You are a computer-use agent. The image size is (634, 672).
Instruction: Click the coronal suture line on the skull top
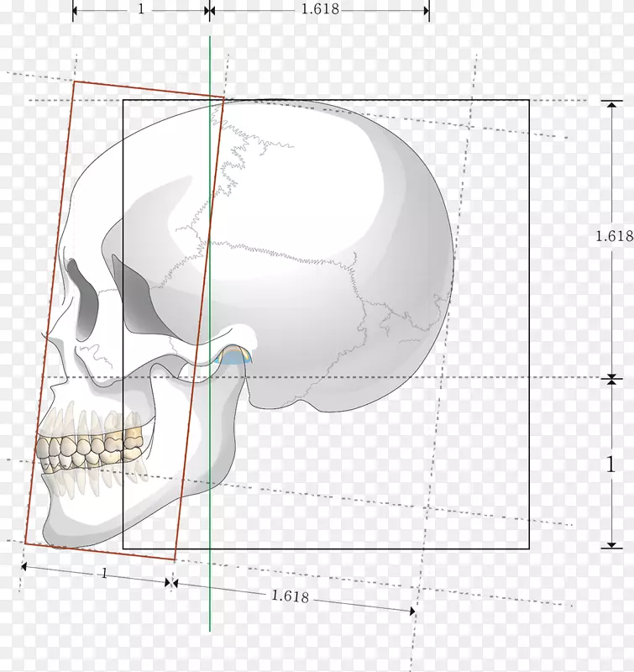[238, 155]
